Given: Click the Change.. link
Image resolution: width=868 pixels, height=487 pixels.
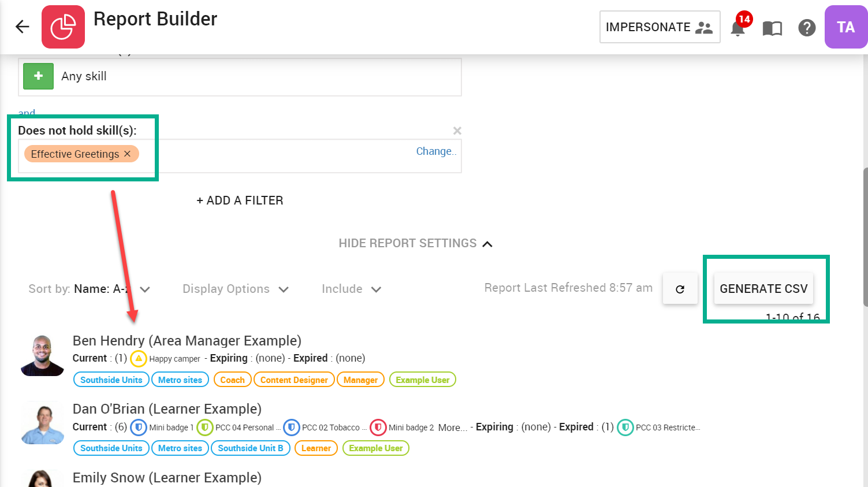Looking at the screenshot, I should tap(436, 151).
